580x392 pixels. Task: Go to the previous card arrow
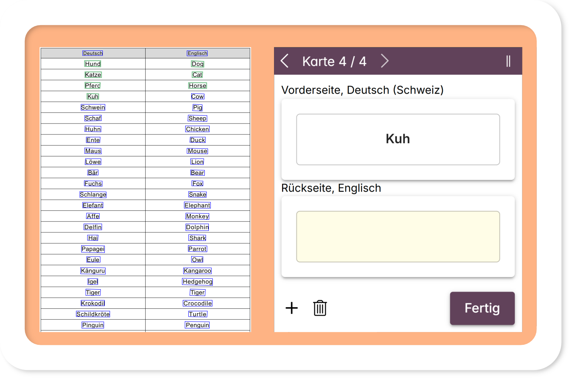(x=285, y=61)
